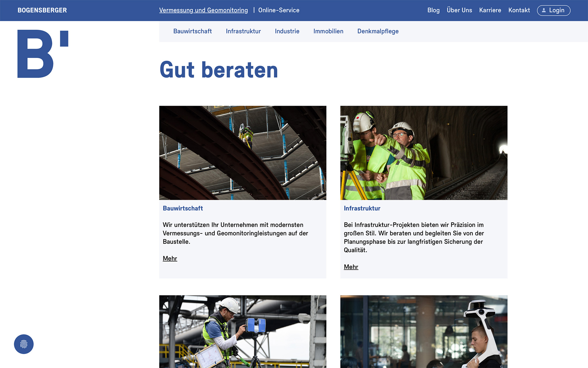Click Mehr link under Bauwirtschaft
The width and height of the screenshot is (588, 368).
(170, 258)
